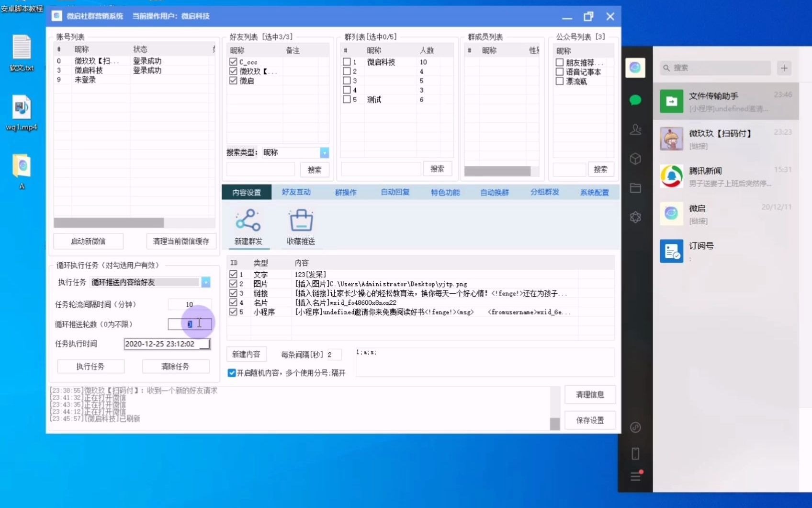The width and height of the screenshot is (812, 508).
Task: Click the WeChat plus new chat button
Action: 784,68
